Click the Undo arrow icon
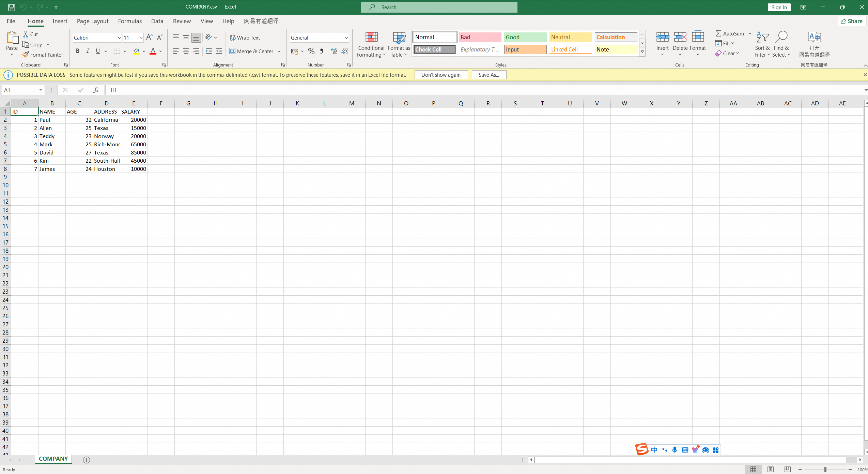The width and height of the screenshot is (868, 474). click(23, 7)
